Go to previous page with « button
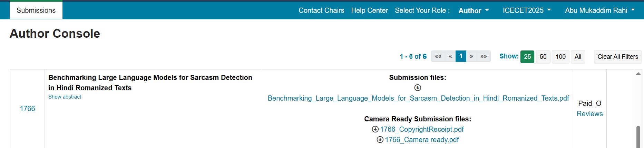This screenshot has width=644, height=148. [x=450, y=56]
